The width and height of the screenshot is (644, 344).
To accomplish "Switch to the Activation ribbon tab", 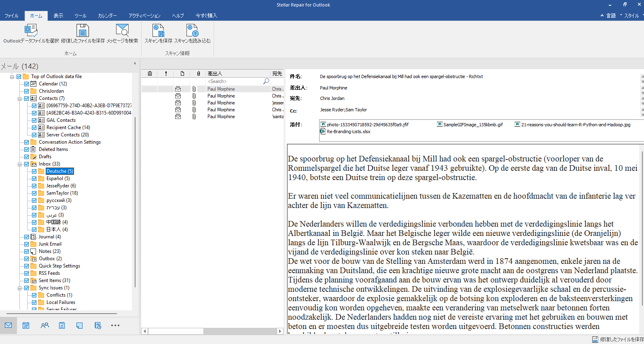I will 144,16.
